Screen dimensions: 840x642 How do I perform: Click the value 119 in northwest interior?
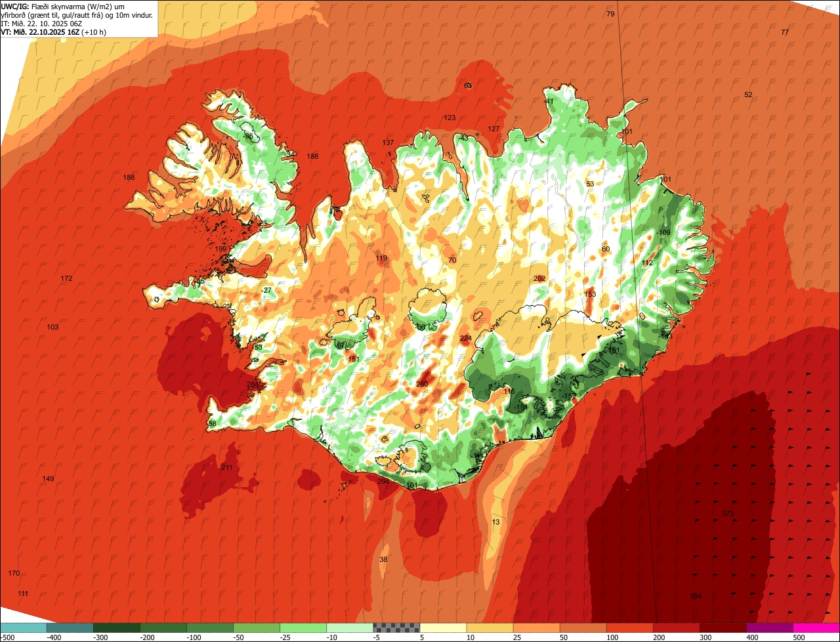[x=381, y=258]
